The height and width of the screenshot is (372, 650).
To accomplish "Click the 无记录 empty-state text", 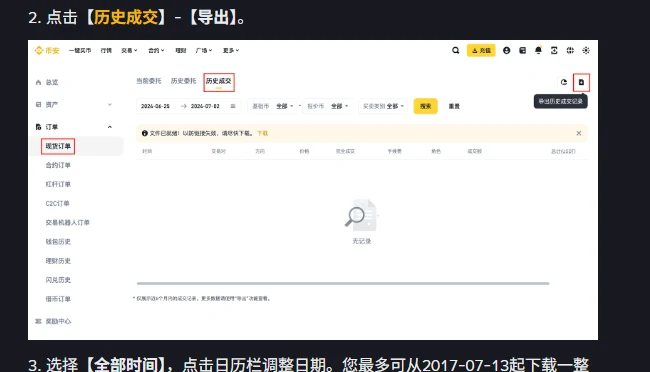I will point(361,241).
